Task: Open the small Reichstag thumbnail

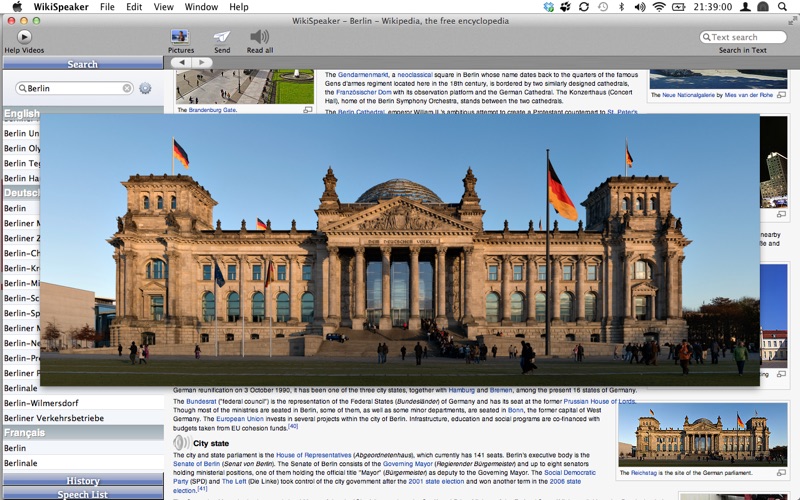Action: click(703, 434)
